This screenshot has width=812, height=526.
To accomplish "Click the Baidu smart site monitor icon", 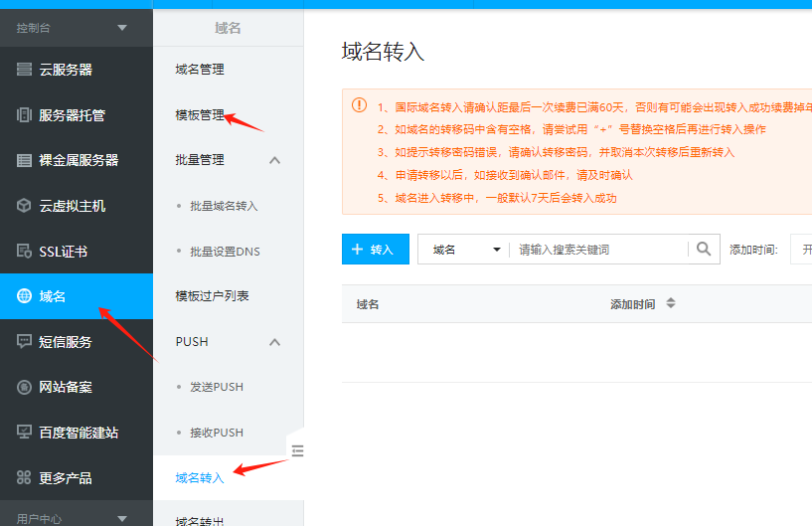I will point(24,433).
